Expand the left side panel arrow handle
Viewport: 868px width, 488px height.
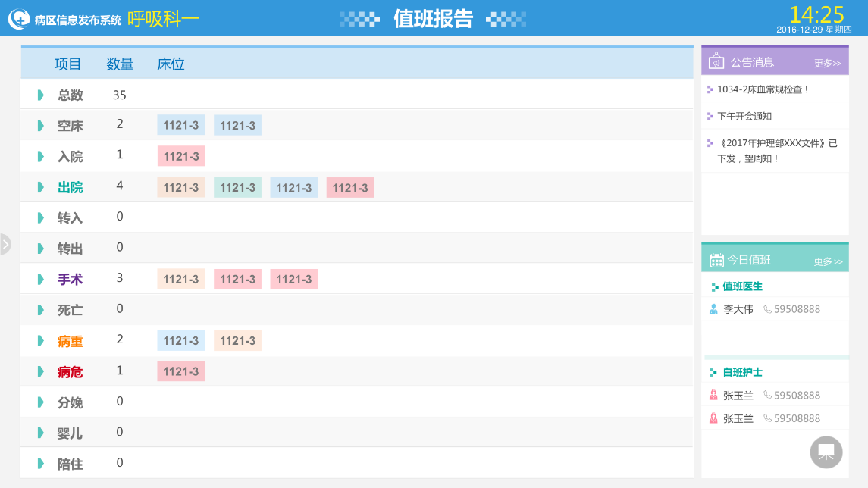5,244
